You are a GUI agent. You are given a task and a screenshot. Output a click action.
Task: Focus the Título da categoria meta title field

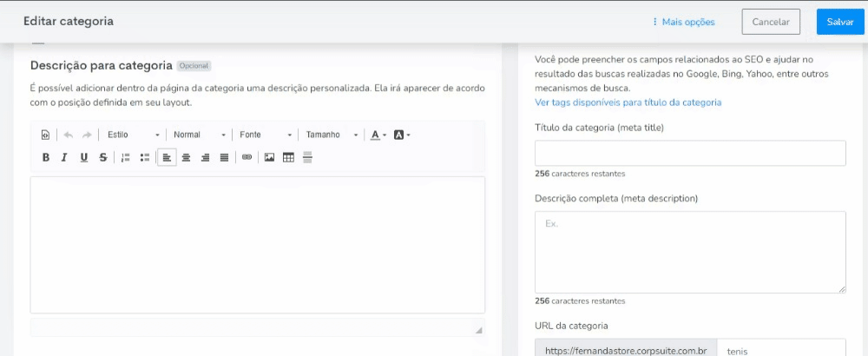690,153
